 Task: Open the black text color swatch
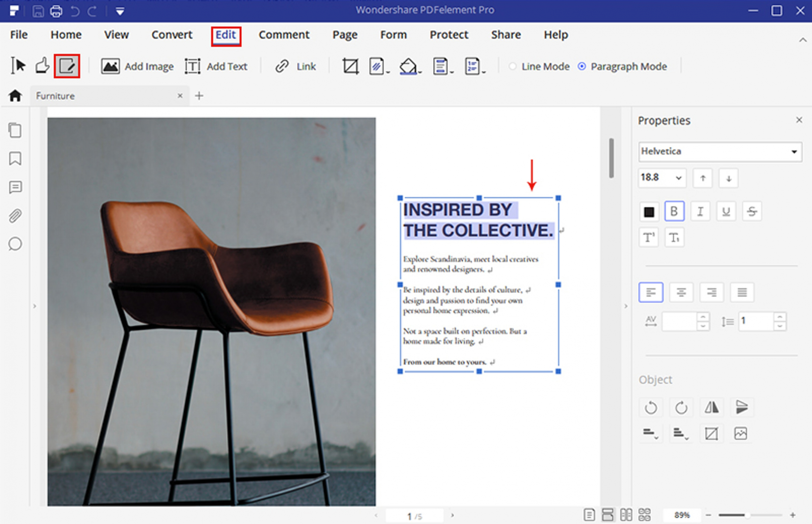click(649, 212)
